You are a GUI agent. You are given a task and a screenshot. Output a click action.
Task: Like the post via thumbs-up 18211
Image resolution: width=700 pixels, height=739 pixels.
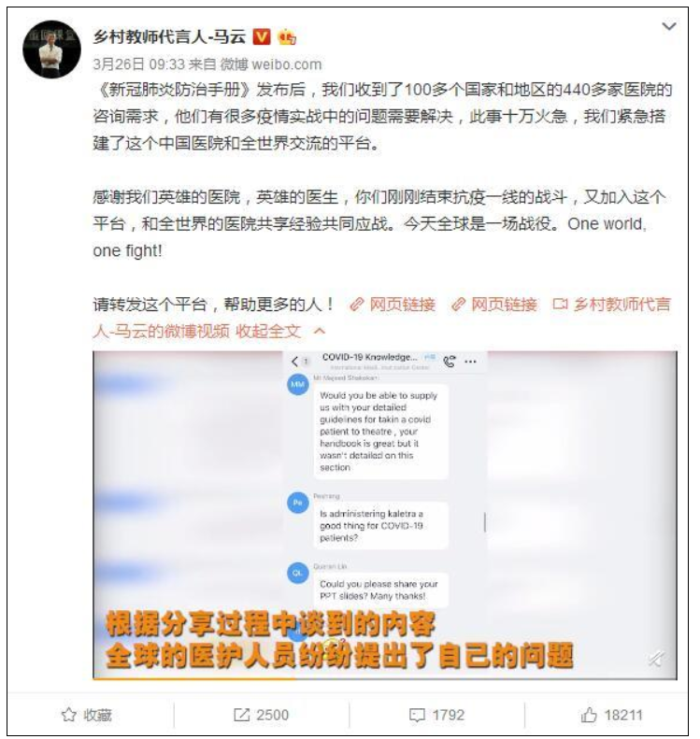point(611,715)
